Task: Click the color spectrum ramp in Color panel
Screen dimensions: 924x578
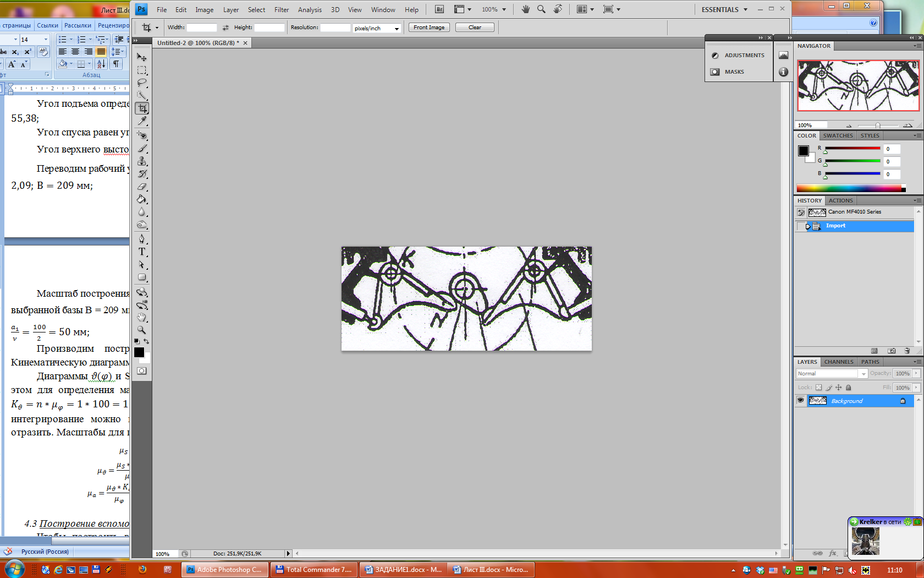Action: click(850, 188)
